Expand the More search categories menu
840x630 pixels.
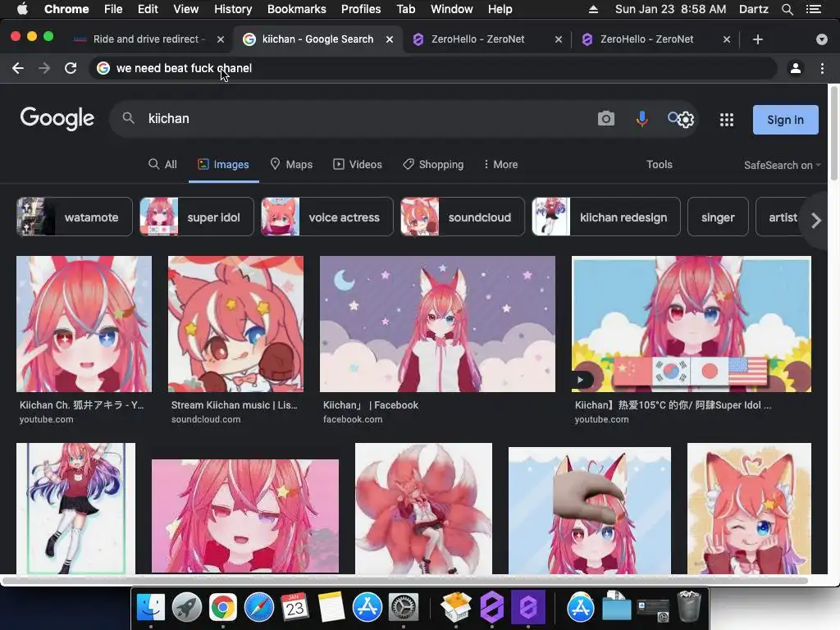tap(500, 164)
